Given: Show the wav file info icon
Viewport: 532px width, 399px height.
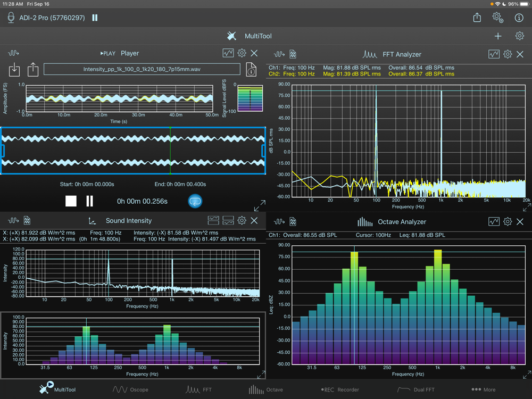Looking at the screenshot, I should (x=251, y=70).
